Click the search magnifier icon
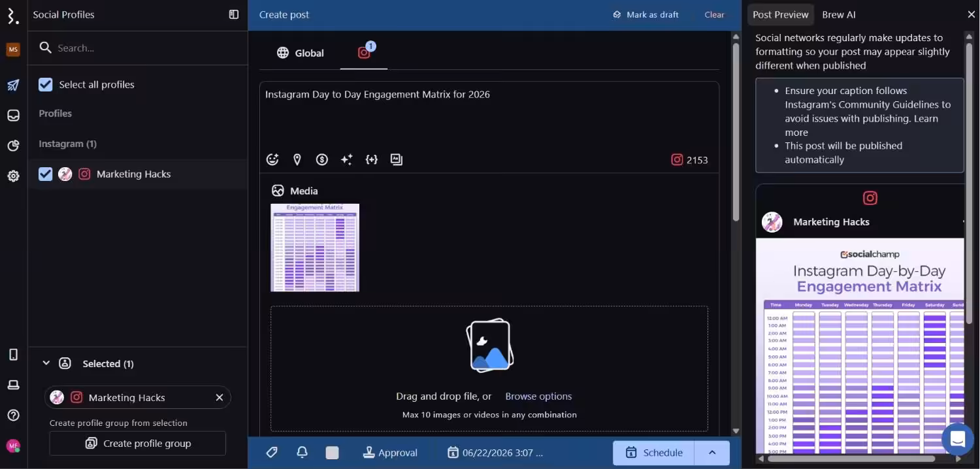The image size is (980, 469). click(45, 48)
